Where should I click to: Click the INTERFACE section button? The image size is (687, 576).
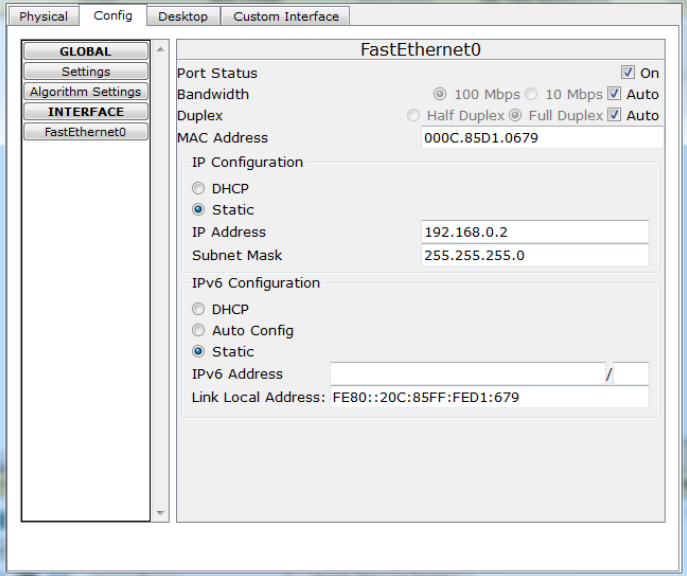[x=85, y=112]
